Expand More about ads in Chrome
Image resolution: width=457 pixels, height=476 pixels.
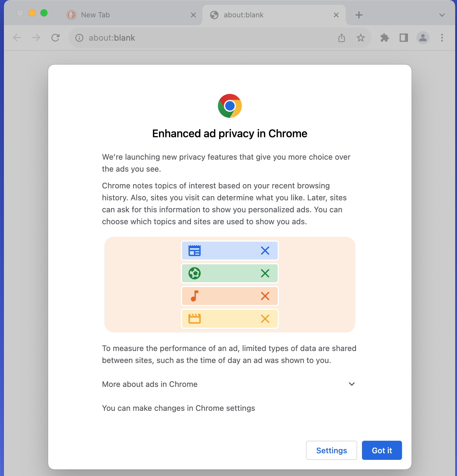point(229,384)
